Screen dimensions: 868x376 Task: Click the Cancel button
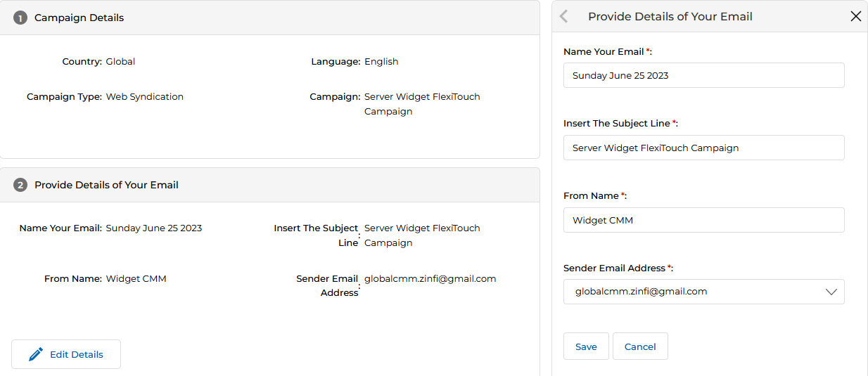click(x=640, y=346)
